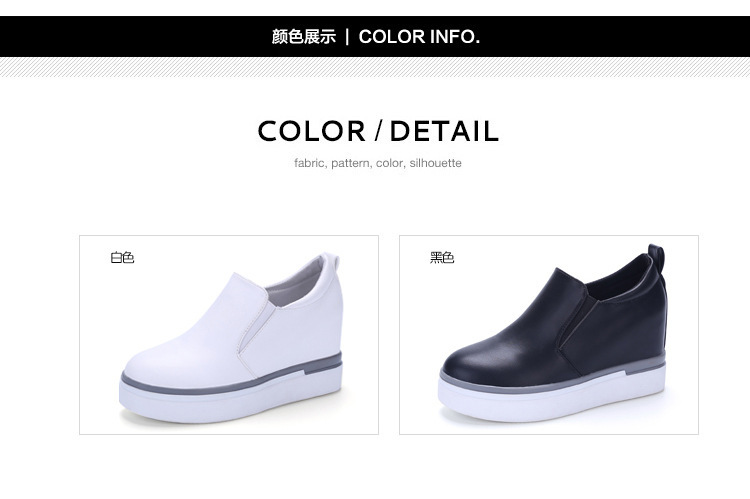
Task: Click the 颜色展示 header text
Action: pos(304,37)
